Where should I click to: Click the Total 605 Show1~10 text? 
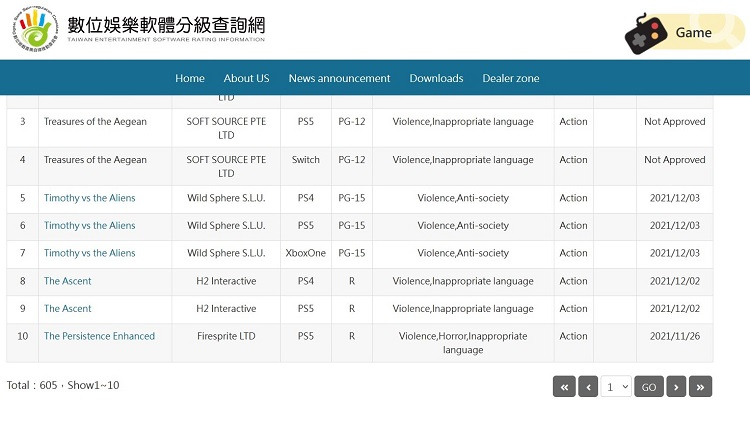(63, 385)
